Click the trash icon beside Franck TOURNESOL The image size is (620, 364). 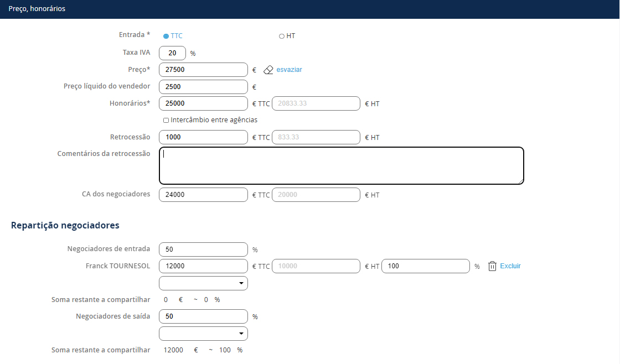click(x=492, y=266)
